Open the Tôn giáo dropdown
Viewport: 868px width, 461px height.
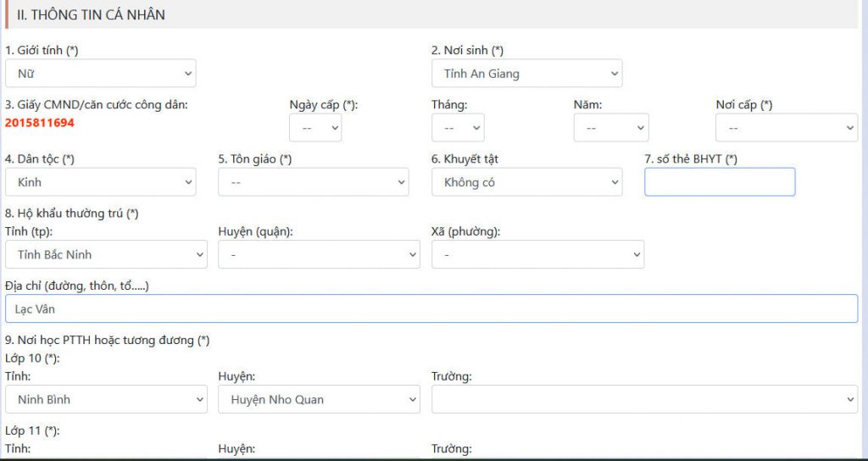pyautogui.click(x=314, y=181)
